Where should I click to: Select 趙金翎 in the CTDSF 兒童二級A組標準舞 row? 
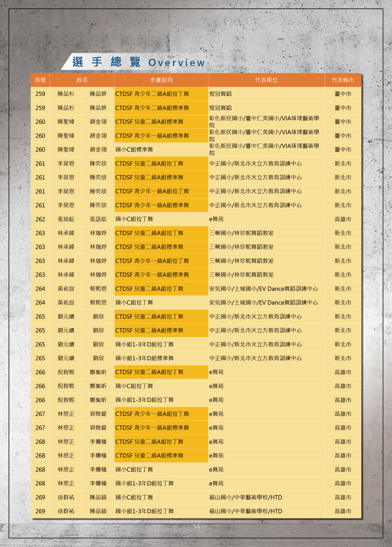tap(98, 122)
